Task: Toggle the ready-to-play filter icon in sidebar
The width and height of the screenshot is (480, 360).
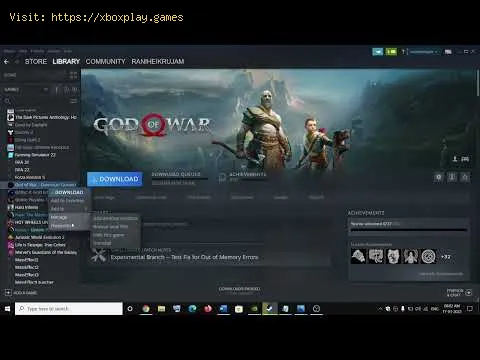Action: [75, 89]
